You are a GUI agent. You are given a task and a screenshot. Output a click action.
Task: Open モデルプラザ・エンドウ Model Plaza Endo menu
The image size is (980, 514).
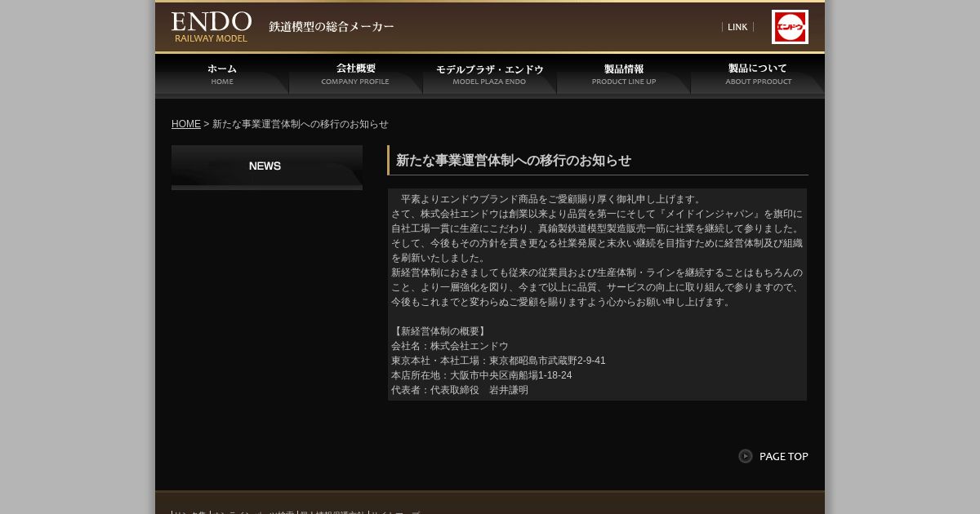(x=490, y=75)
